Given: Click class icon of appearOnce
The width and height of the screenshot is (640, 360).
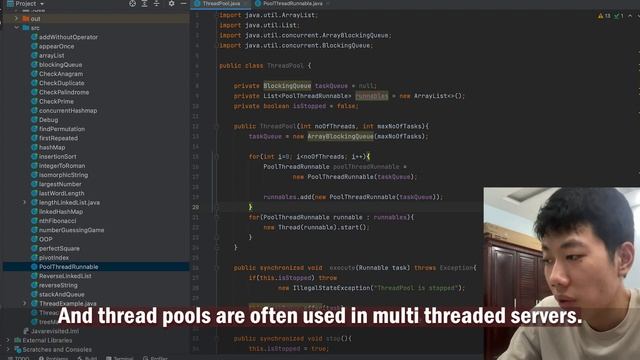Looking at the screenshot, I should point(34,46).
